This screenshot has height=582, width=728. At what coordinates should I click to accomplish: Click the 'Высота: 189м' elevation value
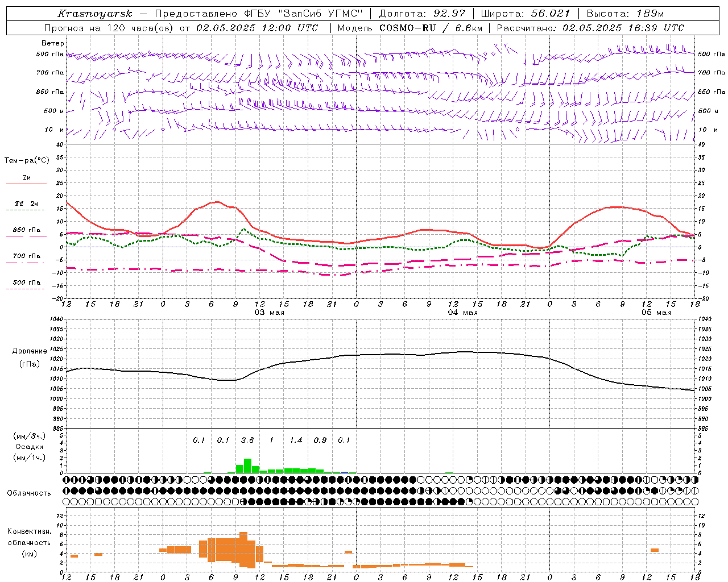[625, 14]
